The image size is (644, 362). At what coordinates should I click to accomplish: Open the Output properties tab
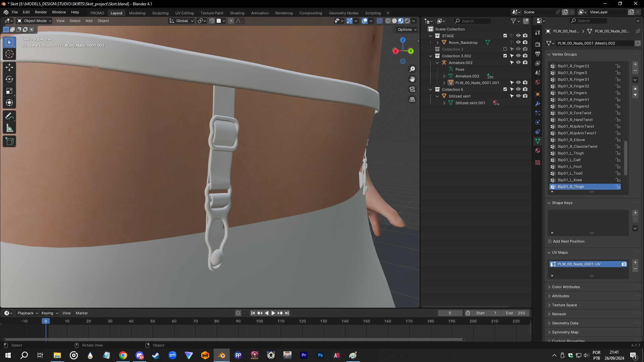[538, 54]
